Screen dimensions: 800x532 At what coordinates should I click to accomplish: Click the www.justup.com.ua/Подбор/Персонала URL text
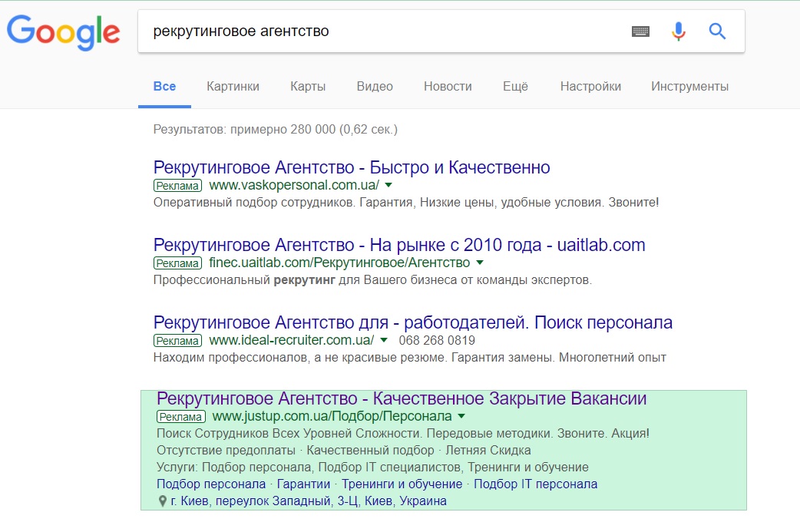332,416
